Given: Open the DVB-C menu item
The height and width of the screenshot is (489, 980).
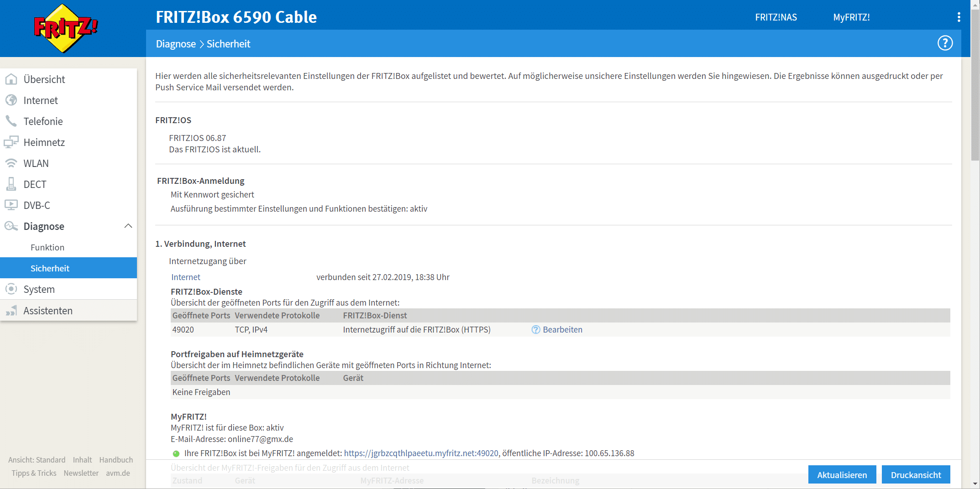Looking at the screenshot, I should [x=37, y=205].
